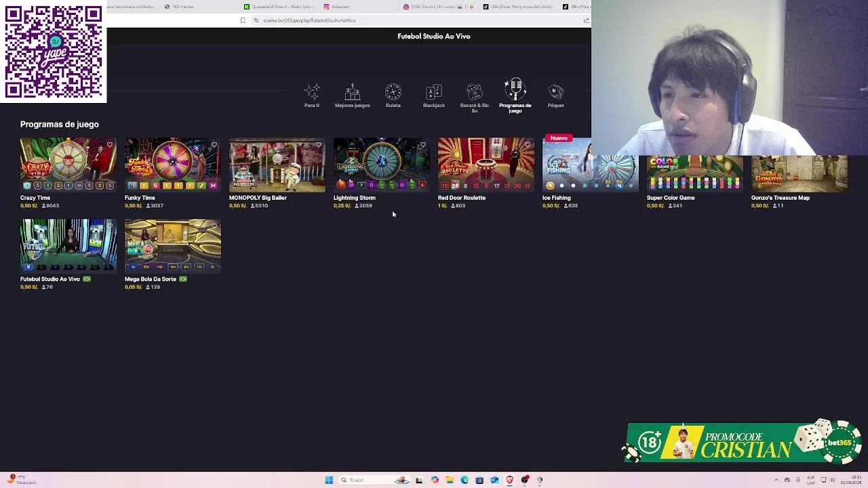Viewport: 868px width, 488px height.
Task: Click the Super Color Game title
Action: coord(671,198)
